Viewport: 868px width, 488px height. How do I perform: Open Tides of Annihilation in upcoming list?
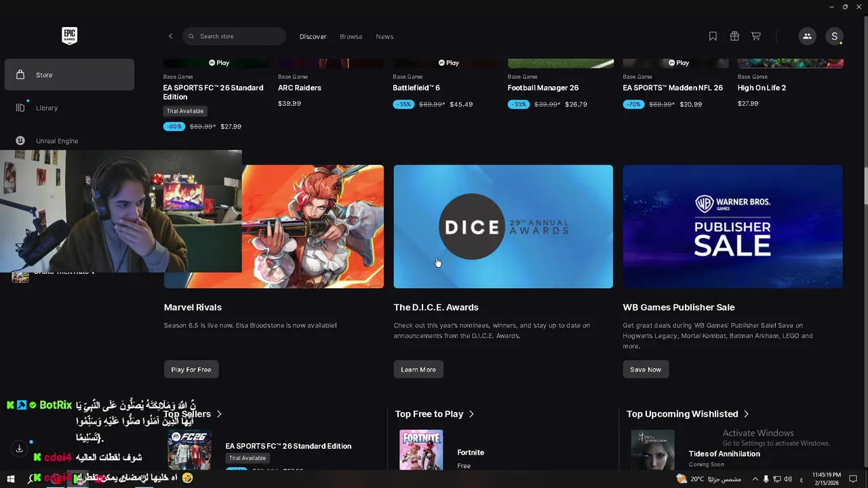click(x=724, y=453)
